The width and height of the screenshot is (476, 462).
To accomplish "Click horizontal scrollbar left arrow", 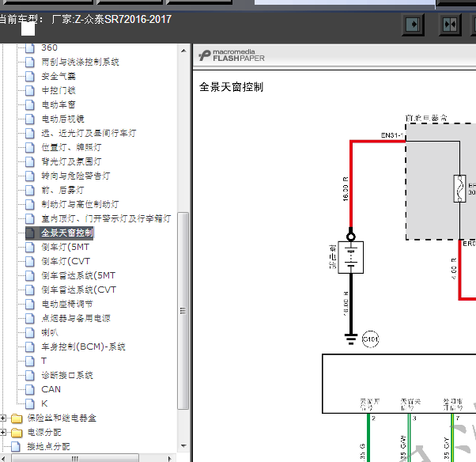I will click(4, 458).
